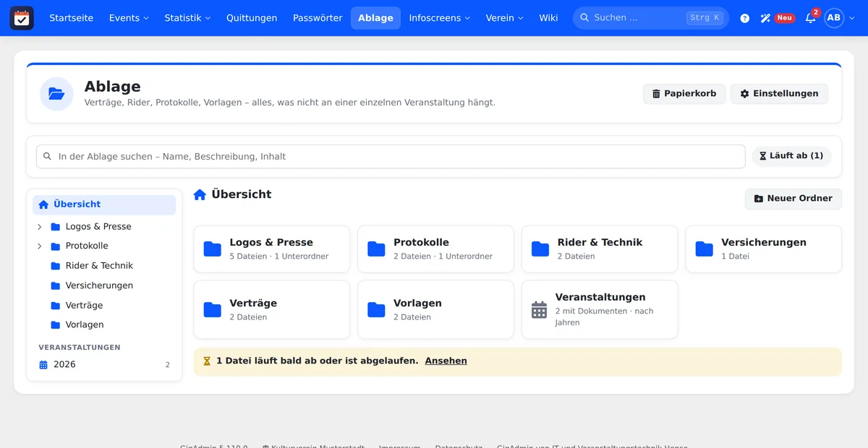This screenshot has width=868, height=448.
Task: Click sidebar folder icon beside Versicherungen
Action: click(x=56, y=285)
